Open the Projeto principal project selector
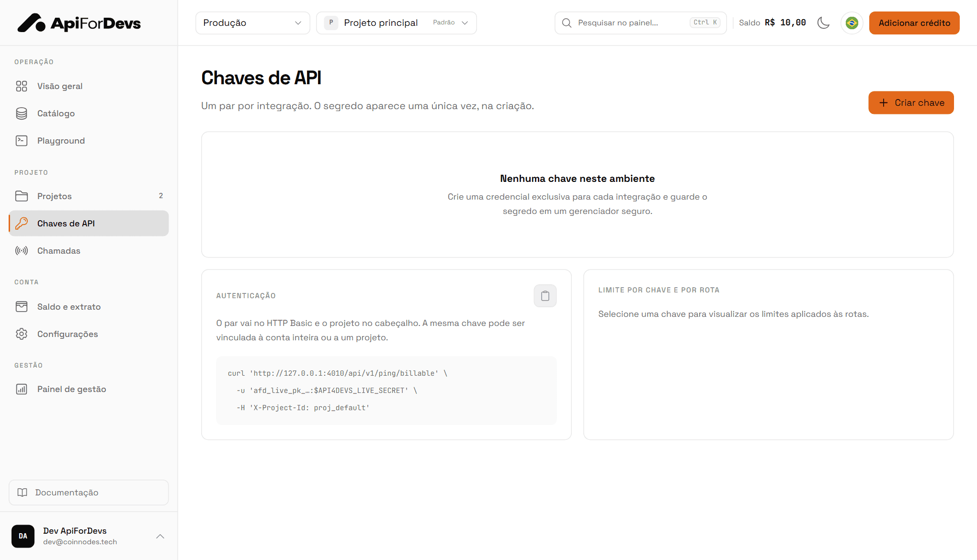 tap(397, 23)
